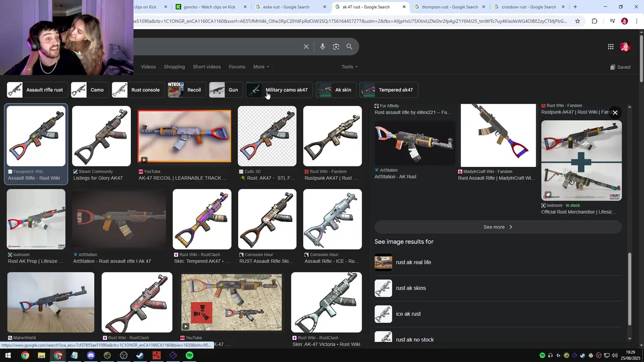The width and height of the screenshot is (644, 362).
Task: Open OBS Studio from the taskbar
Action: tap(124, 355)
